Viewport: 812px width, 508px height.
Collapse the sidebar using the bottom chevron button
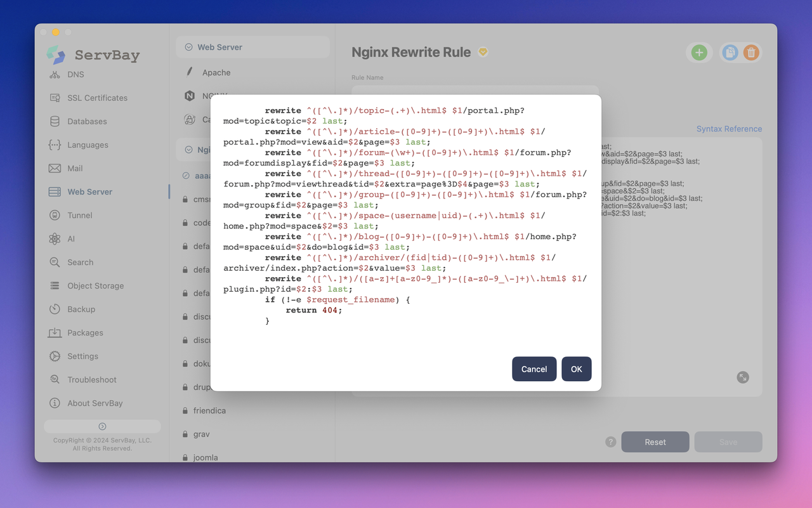pos(102,426)
